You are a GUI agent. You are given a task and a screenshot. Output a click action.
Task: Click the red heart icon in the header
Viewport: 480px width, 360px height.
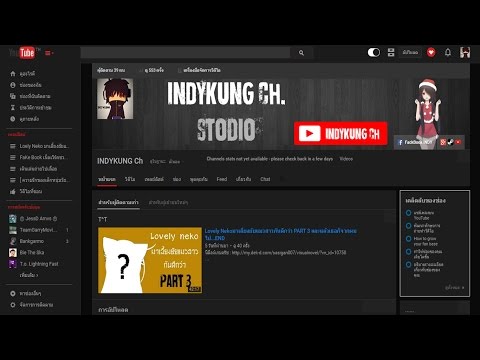pos(431,52)
